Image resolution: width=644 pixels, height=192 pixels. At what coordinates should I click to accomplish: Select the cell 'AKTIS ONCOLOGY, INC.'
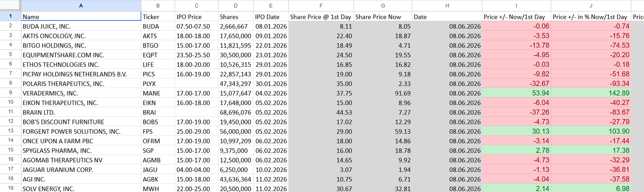tap(81, 36)
